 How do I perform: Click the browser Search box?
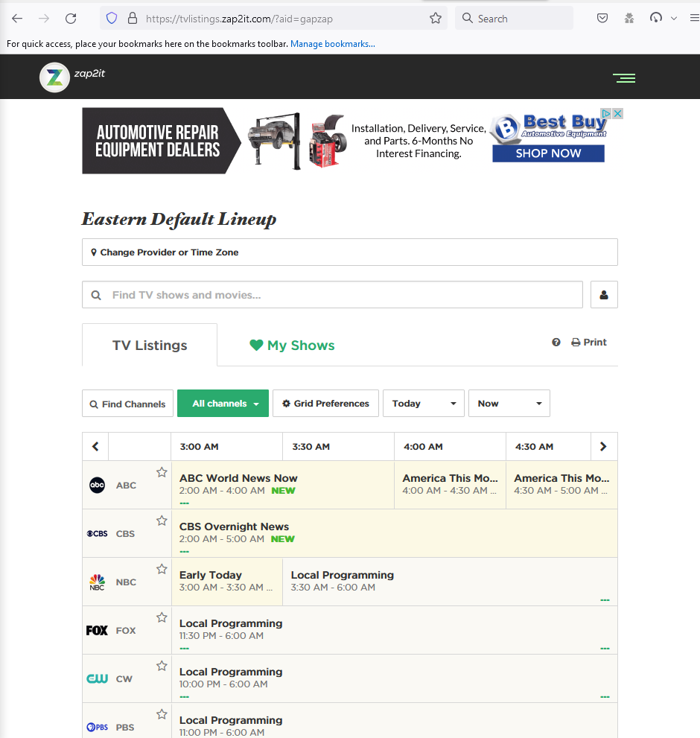514,19
